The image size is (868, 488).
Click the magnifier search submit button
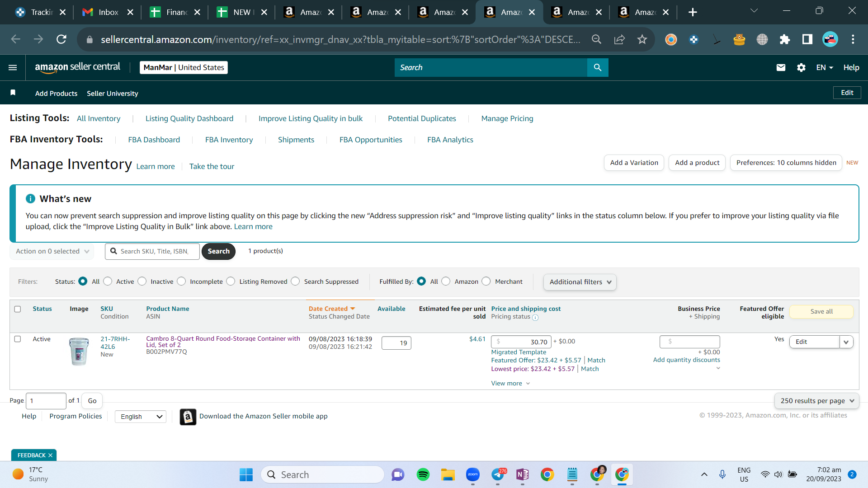(598, 67)
